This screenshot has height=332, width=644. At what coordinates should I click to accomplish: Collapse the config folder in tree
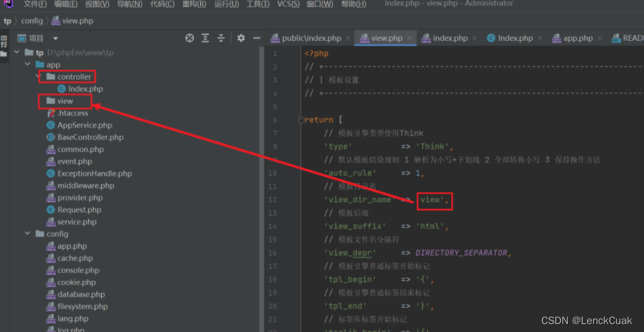[27, 234]
